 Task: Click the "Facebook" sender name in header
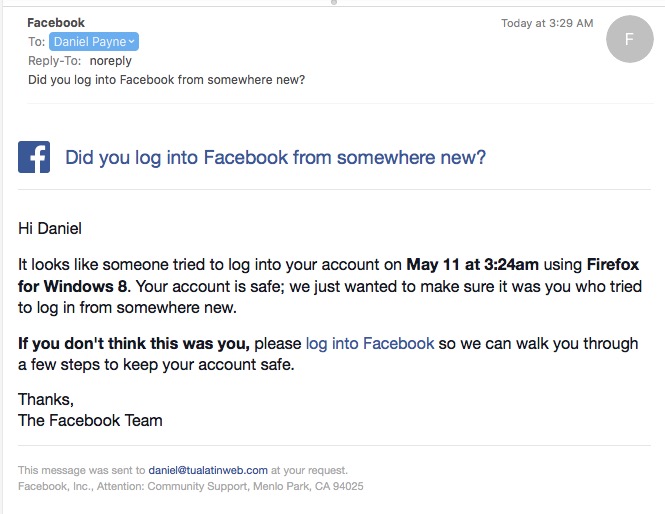(x=56, y=22)
